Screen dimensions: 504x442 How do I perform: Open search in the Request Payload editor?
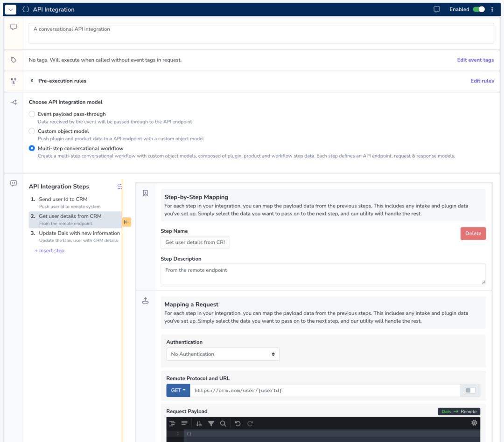223,423
